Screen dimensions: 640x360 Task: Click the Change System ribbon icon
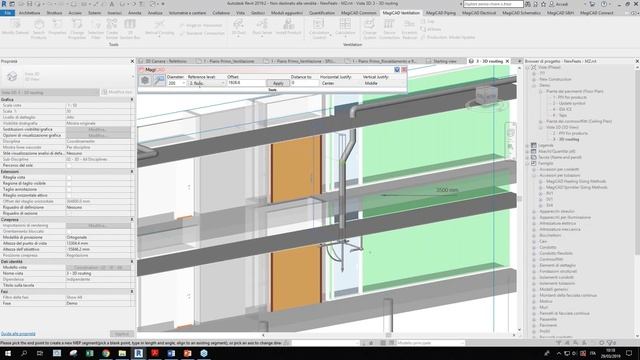tap(369, 29)
